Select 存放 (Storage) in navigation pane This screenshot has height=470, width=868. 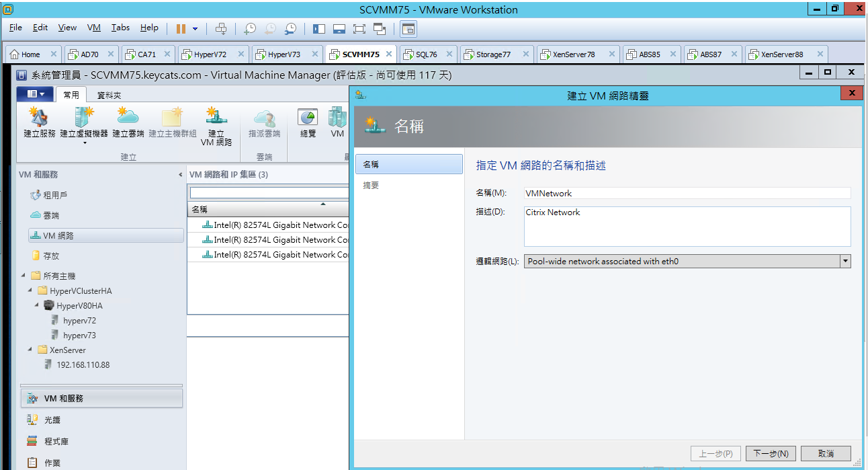44,256
